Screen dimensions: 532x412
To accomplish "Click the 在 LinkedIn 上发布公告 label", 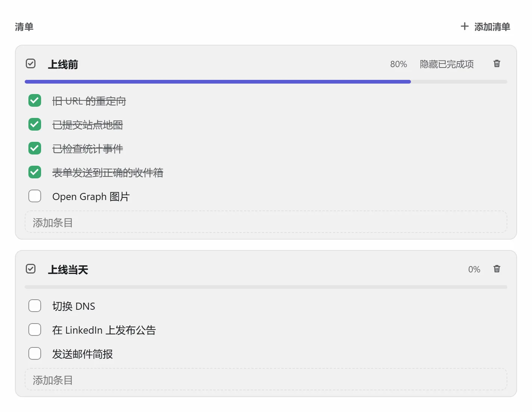I will pyautogui.click(x=104, y=330).
